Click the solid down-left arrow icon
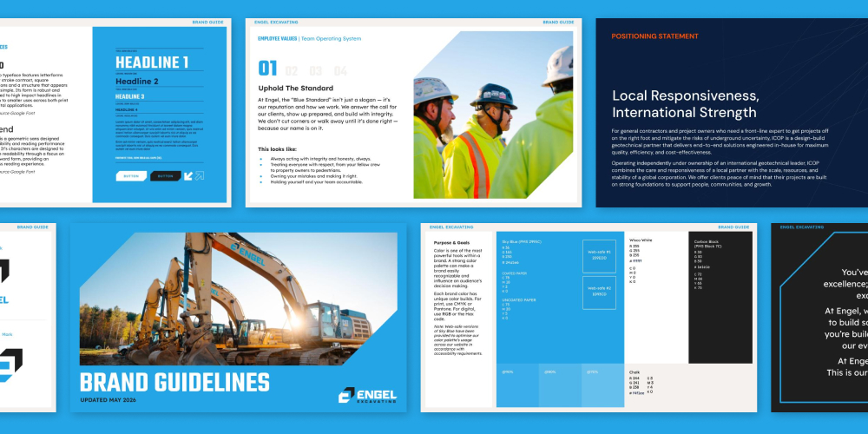 tap(188, 176)
